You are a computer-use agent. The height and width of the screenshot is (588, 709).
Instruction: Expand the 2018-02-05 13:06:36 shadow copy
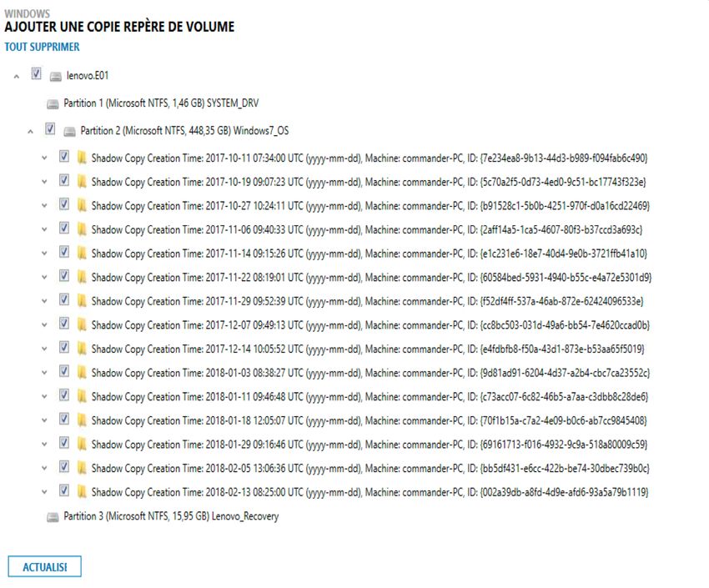point(44,468)
